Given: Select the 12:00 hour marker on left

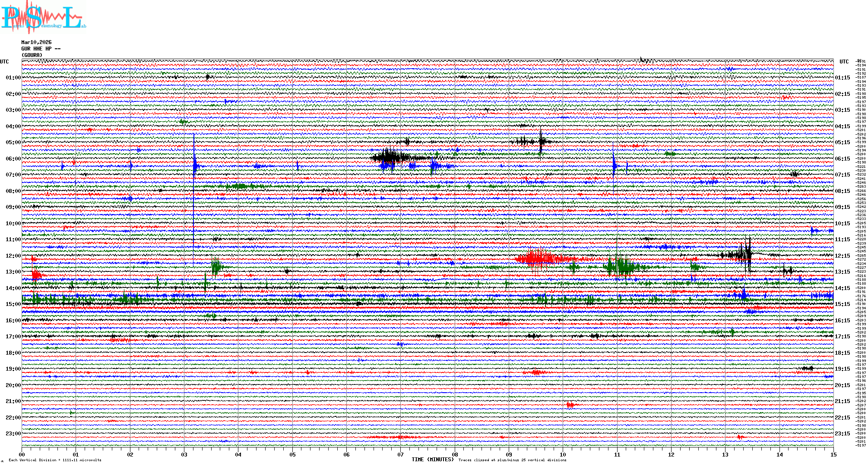Looking at the screenshot, I should (13, 256).
